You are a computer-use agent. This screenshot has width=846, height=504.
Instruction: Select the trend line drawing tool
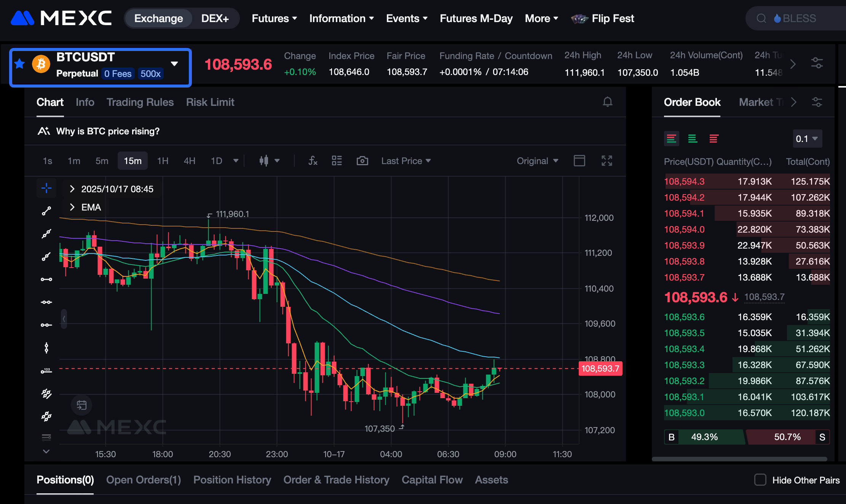(46, 211)
